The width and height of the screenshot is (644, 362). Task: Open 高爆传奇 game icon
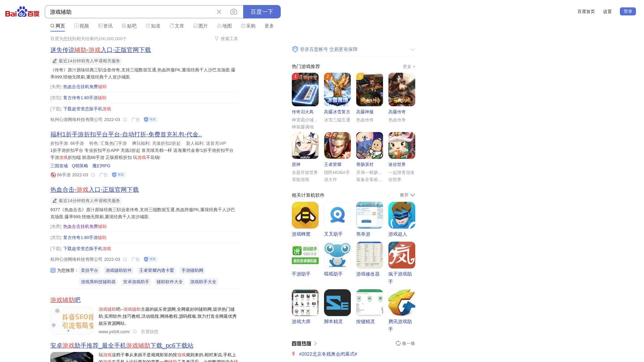[x=402, y=89]
